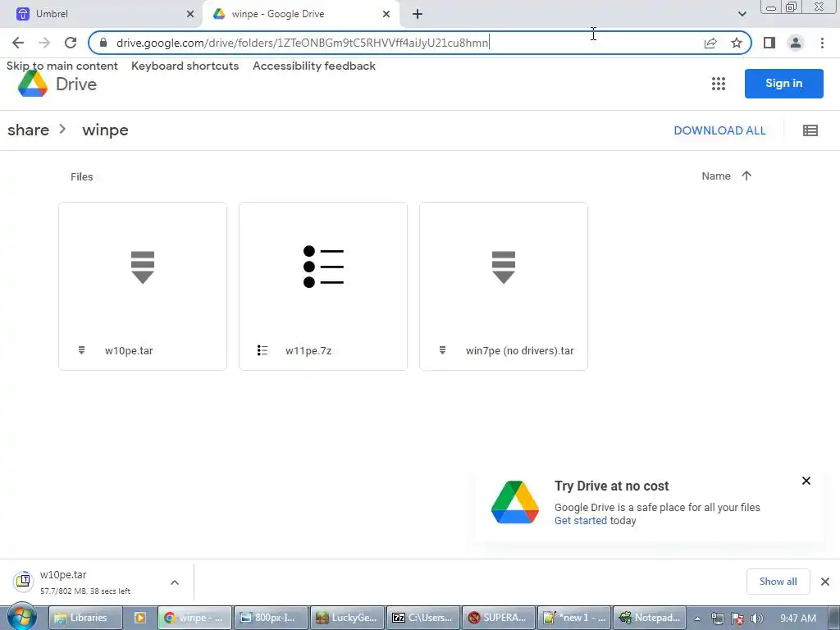This screenshot has height=630, width=840.
Task: Click DOWNLOAD ALL
Action: point(719,130)
